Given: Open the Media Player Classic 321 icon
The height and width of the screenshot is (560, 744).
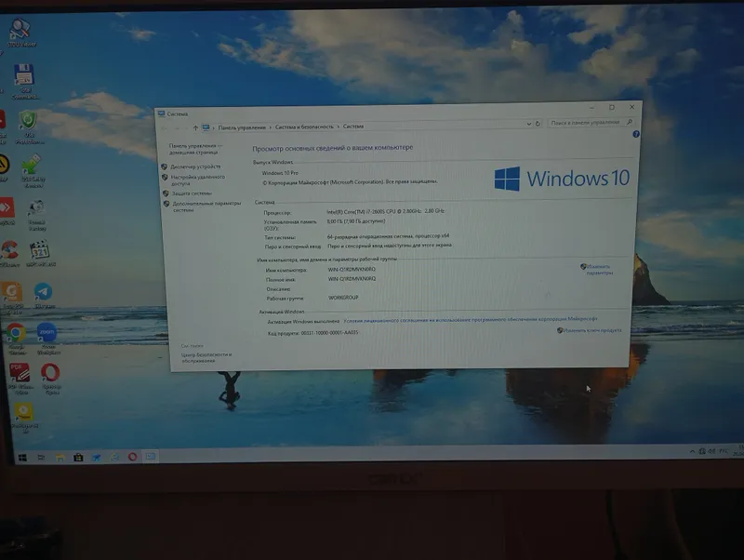Looking at the screenshot, I should point(40,253).
